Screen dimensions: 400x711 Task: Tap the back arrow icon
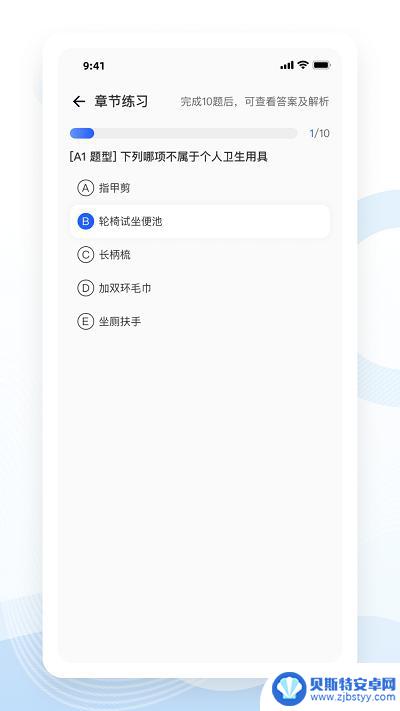[x=79, y=102]
